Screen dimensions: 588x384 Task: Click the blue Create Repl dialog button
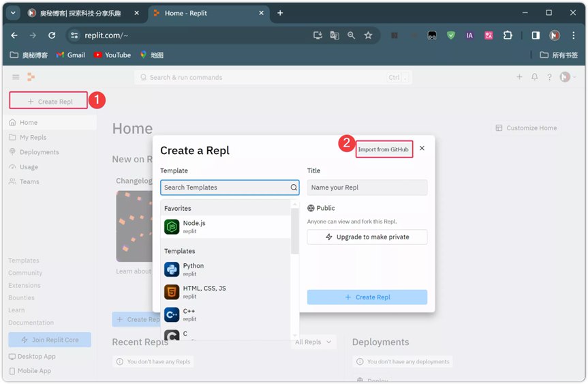(367, 297)
